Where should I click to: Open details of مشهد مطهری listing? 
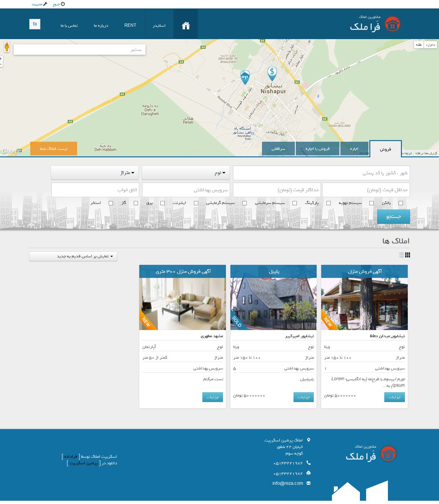tap(213, 397)
